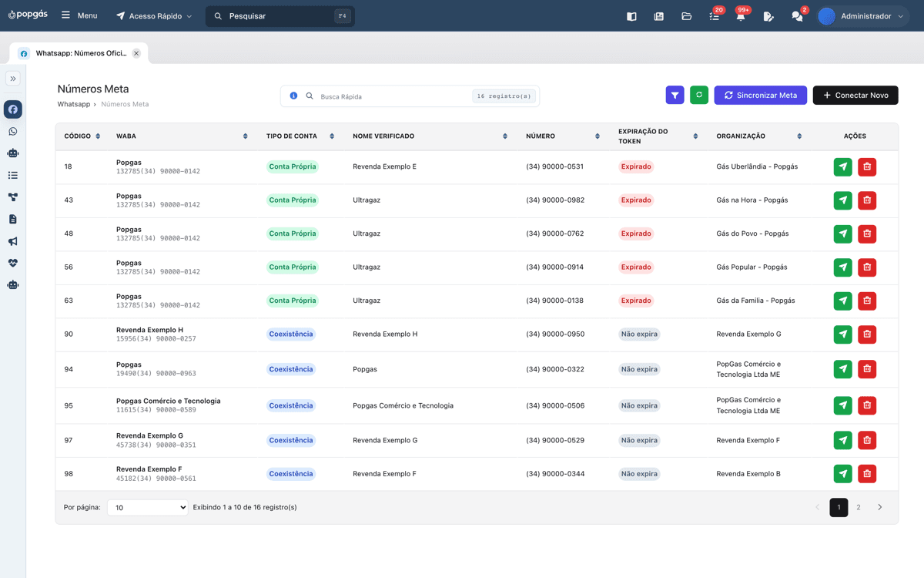The width and height of the screenshot is (924, 578).
Task: Focus the top Pesquisar search field
Action: click(x=280, y=16)
